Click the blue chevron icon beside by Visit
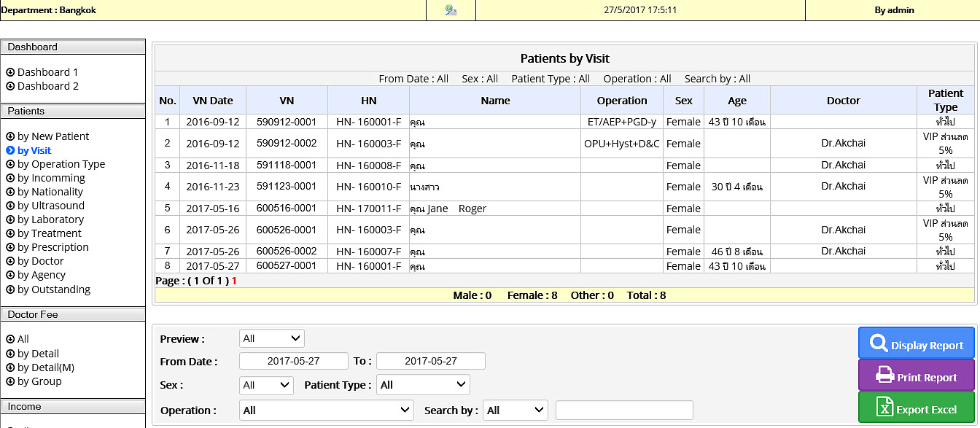The height and width of the screenshot is (428, 980). tap(10, 150)
